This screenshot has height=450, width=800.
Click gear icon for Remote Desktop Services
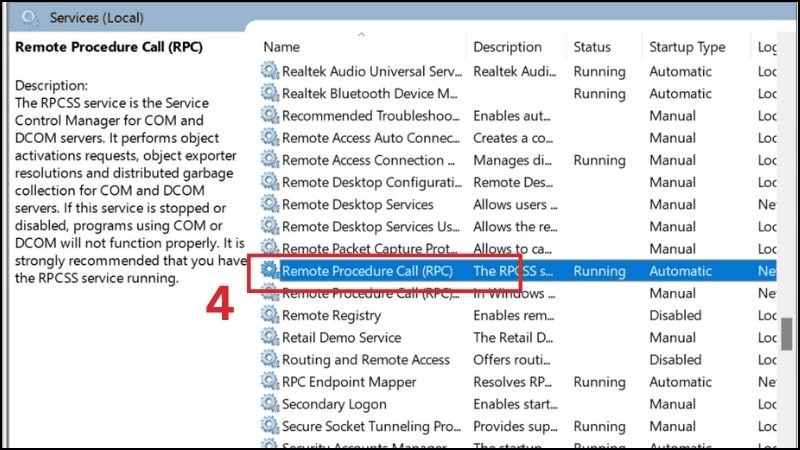tap(270, 204)
